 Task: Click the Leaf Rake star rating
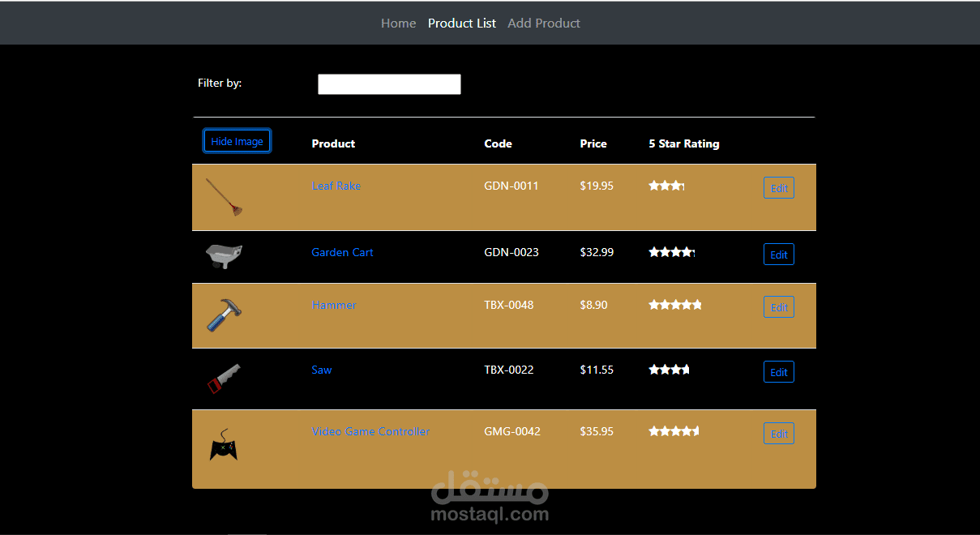(666, 186)
